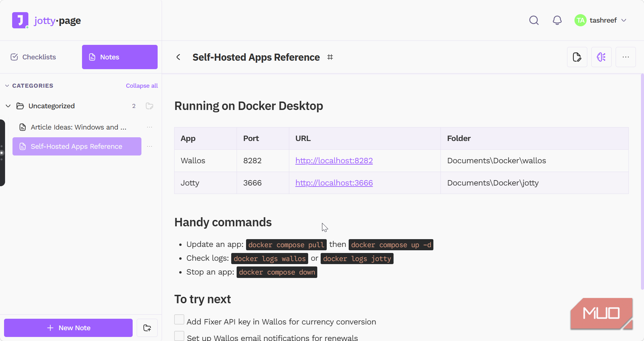The height and width of the screenshot is (341, 644).
Task: Click the jotty·page logo icon
Action: [20, 20]
